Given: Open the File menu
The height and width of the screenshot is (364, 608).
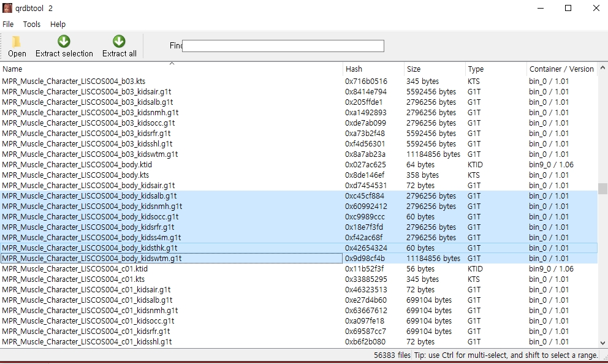Looking at the screenshot, I should click(x=8, y=25).
